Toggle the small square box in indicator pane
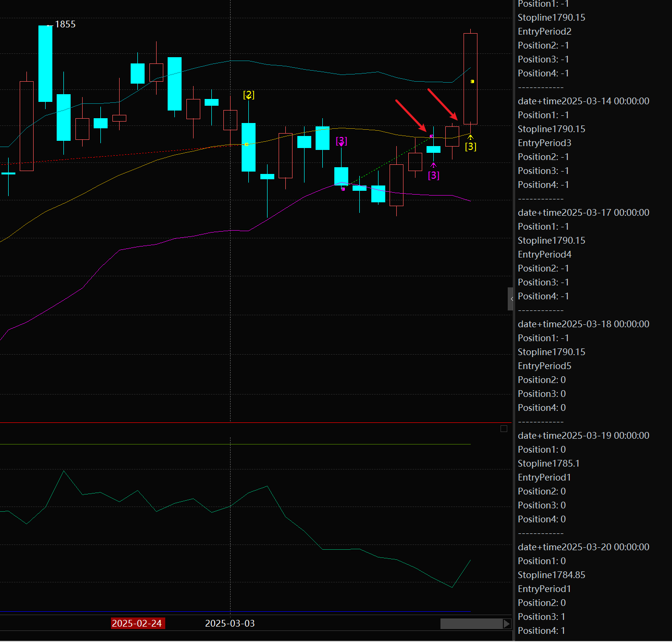This screenshot has width=672, height=642. point(504,429)
